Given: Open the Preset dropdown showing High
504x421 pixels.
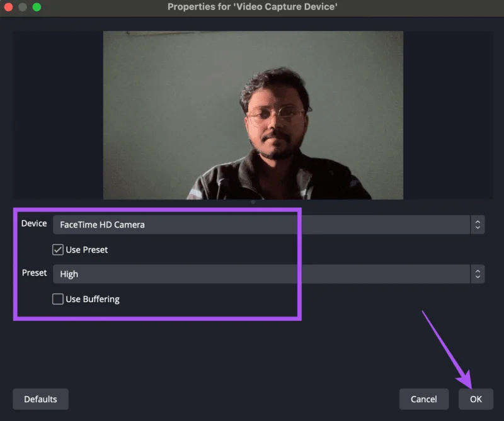Looking at the screenshot, I should click(269, 274).
